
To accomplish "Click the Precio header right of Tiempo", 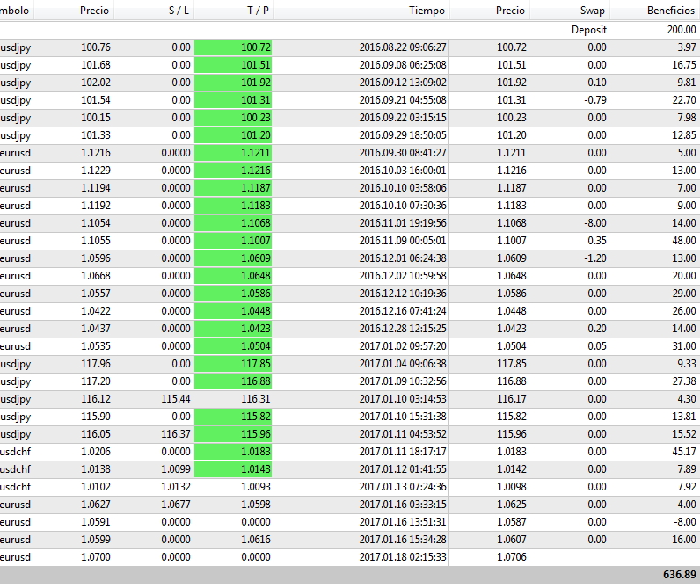I will point(510,11).
